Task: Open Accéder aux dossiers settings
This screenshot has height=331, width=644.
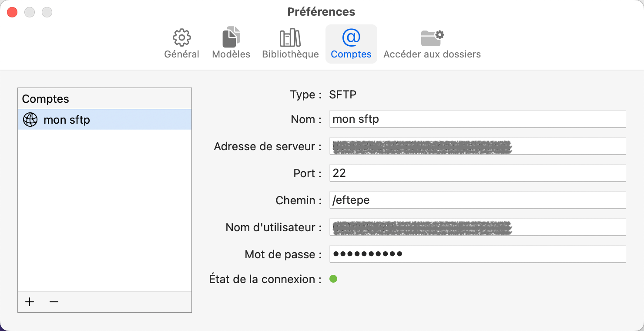Action: point(432,44)
